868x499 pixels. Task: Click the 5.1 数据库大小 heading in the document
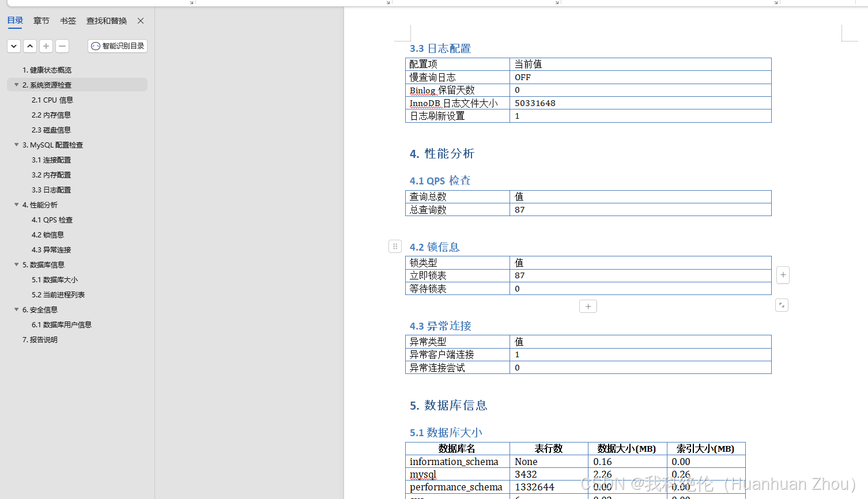[x=446, y=432]
